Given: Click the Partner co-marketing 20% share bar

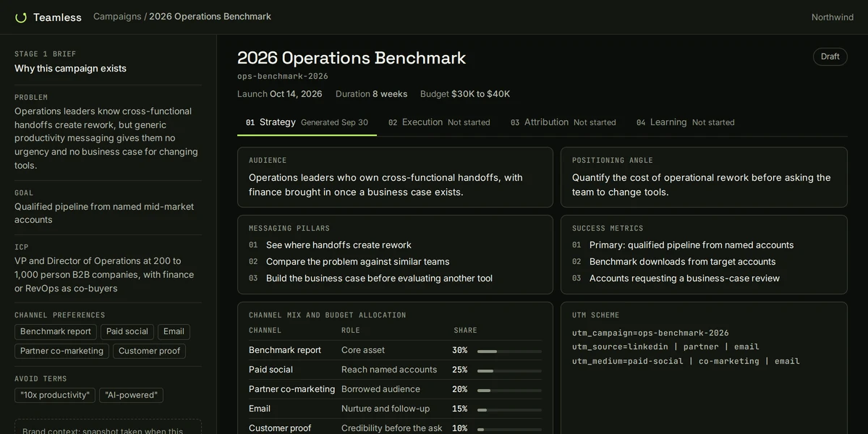Looking at the screenshot, I should click(x=509, y=390).
